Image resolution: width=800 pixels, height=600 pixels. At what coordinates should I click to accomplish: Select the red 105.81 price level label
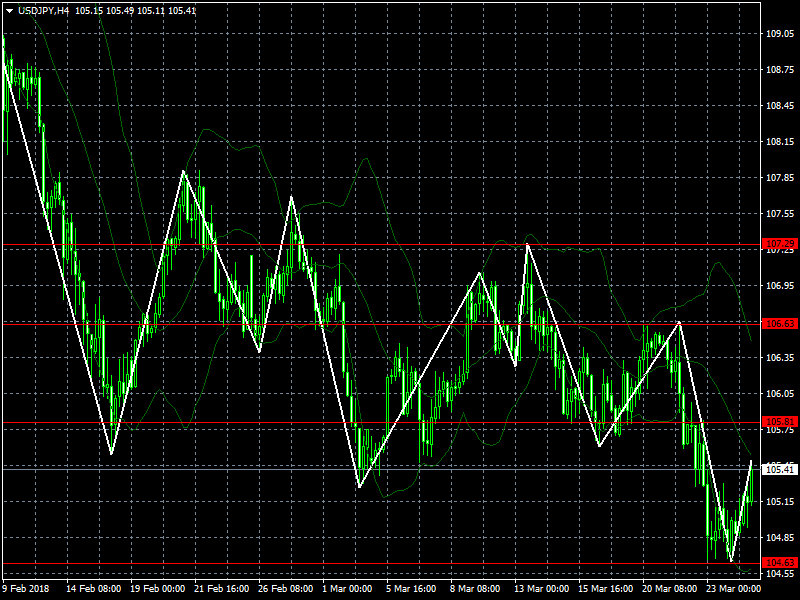pos(780,421)
